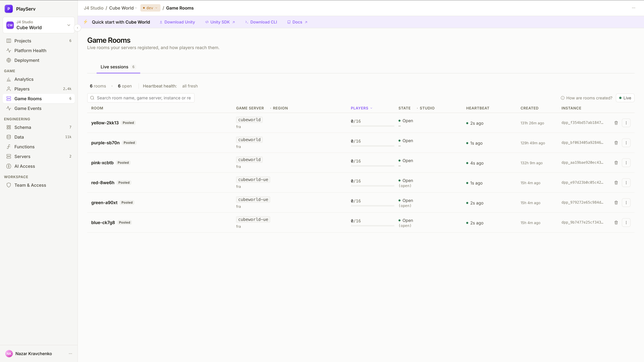Focus the room search input field
Screen dimensions: 644x362
(141, 98)
